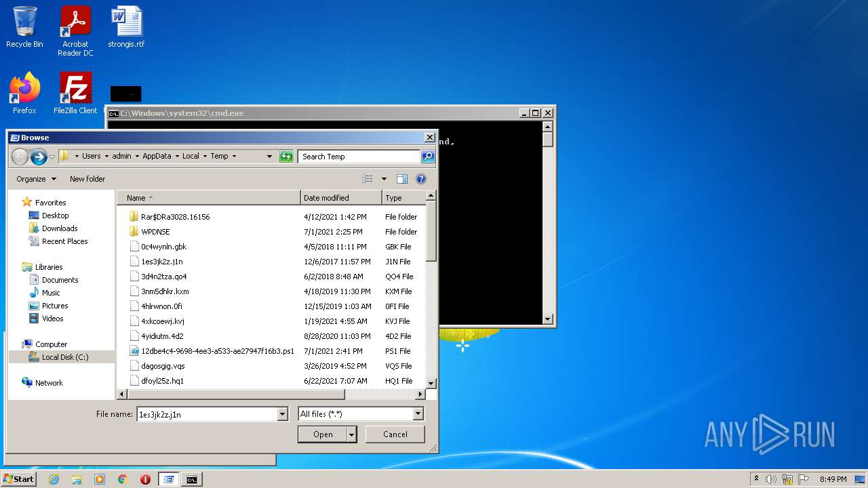Open Windows Media Player taskbar icon
Viewport: 868px width, 488px height.
click(100, 479)
